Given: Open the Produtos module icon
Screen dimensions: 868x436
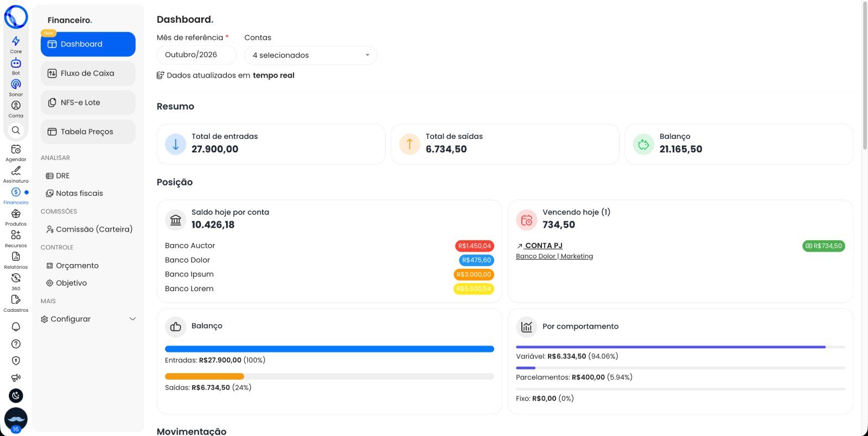Looking at the screenshot, I should point(16,214).
